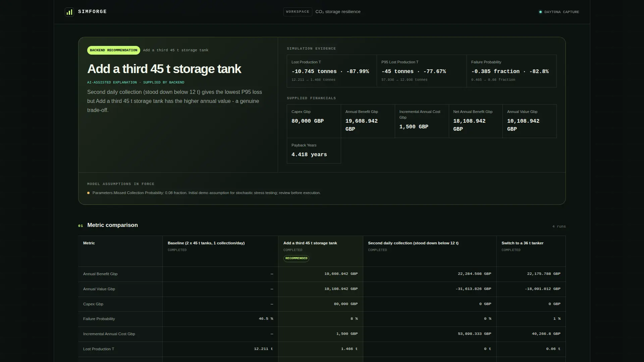Click the Incremental Annual Cost Gbp row label
644x362 pixels.
click(109, 334)
